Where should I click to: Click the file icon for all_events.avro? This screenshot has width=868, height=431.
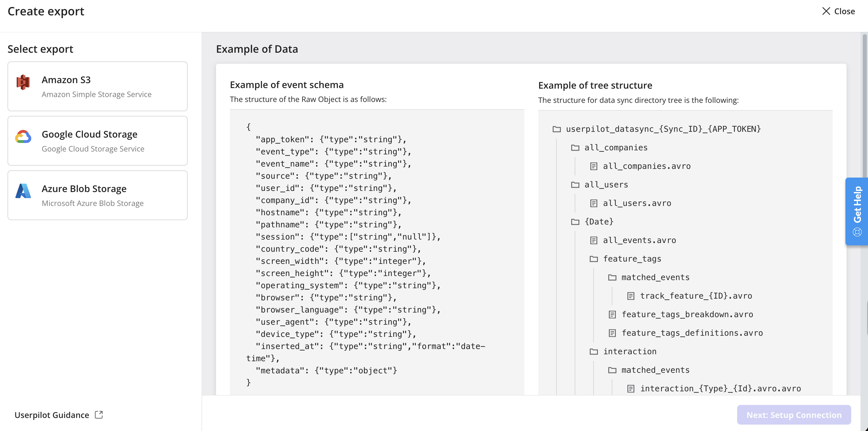click(x=594, y=240)
